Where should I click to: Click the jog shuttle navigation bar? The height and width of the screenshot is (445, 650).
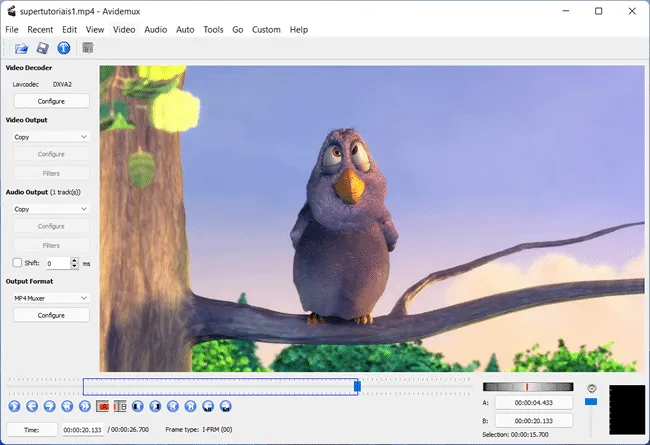(528, 387)
